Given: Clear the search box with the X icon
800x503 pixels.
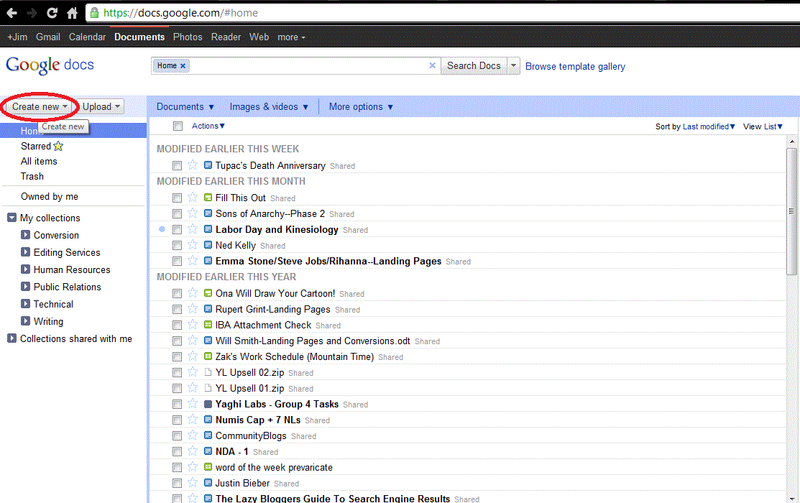Looking at the screenshot, I should click(x=432, y=66).
